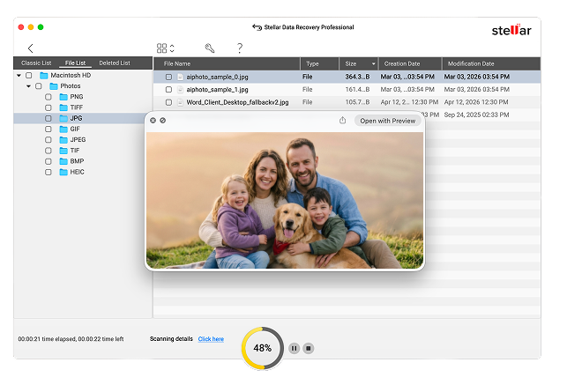Click the Size column sort arrow
Viewport: 567px width, 392px height.
373,64
